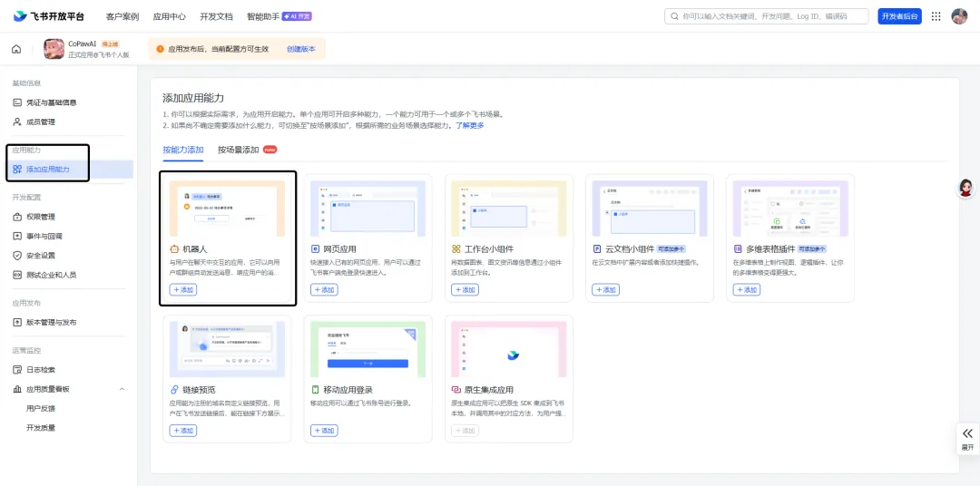Click the 权限管理 sidebar icon
This screenshot has width=980, height=486.
(x=17, y=217)
